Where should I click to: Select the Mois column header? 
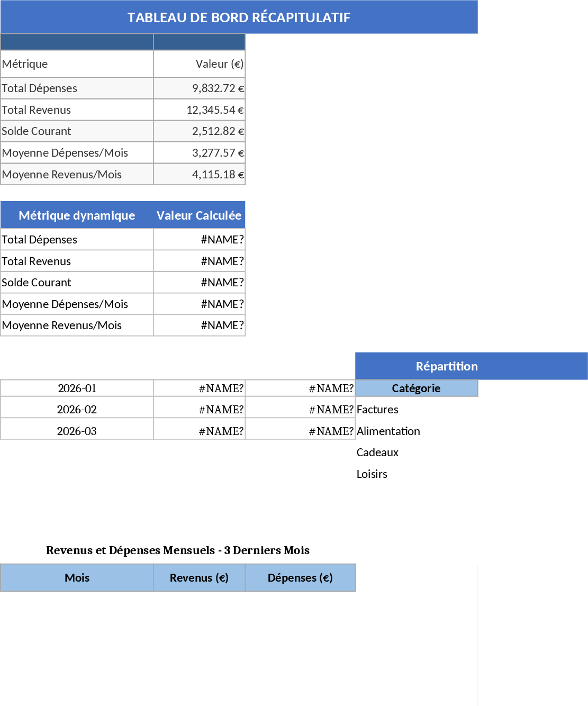pos(77,577)
